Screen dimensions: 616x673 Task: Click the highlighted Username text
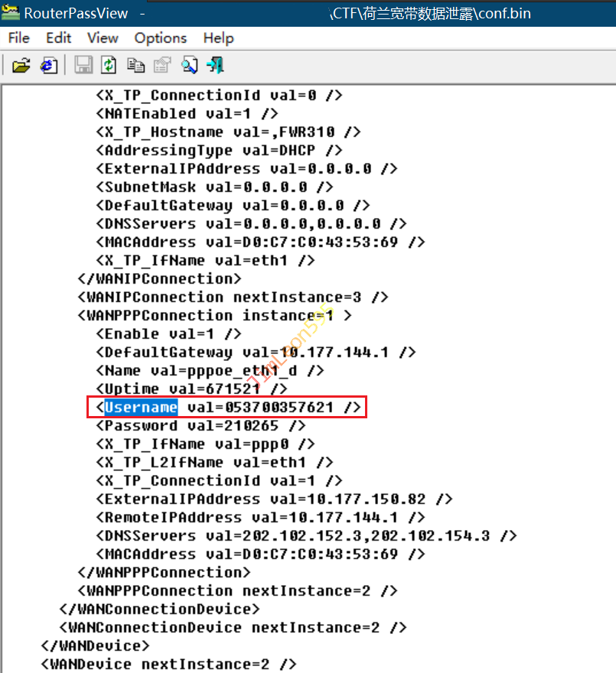(x=141, y=408)
